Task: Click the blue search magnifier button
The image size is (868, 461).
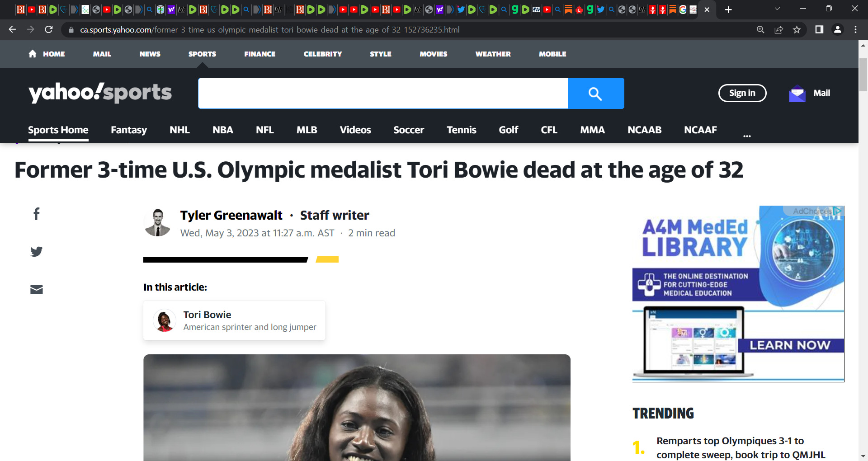Action: click(596, 94)
